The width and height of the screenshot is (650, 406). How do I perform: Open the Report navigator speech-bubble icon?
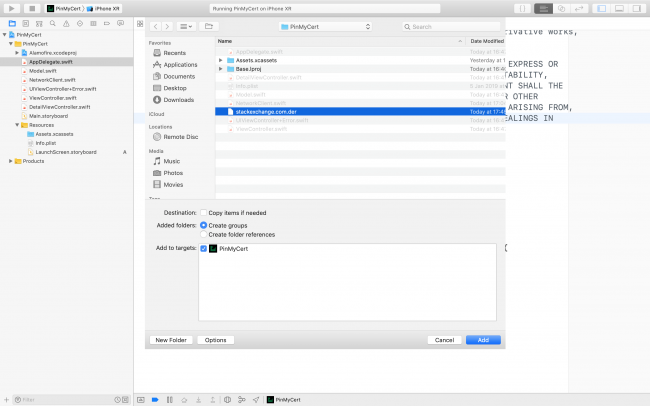[x=120, y=24]
